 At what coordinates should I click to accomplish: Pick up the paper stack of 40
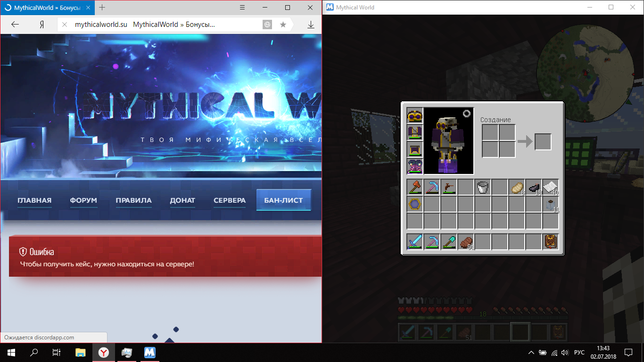[551, 188]
